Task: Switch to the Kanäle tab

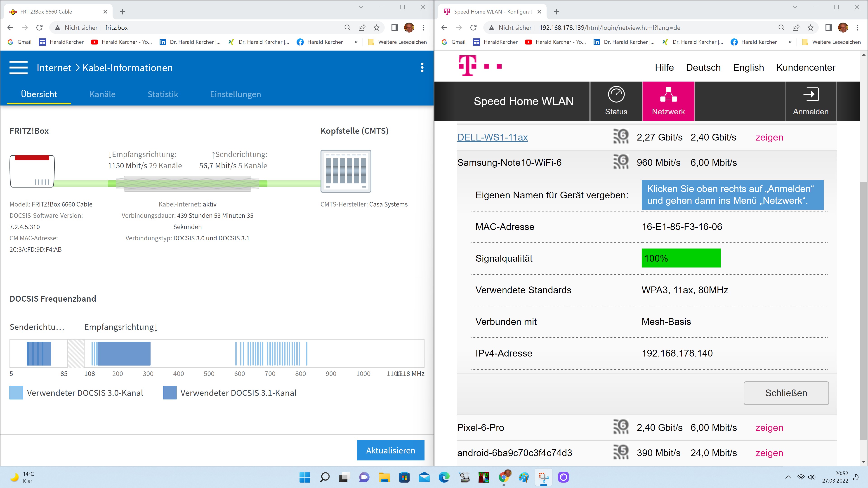Action: [x=102, y=94]
